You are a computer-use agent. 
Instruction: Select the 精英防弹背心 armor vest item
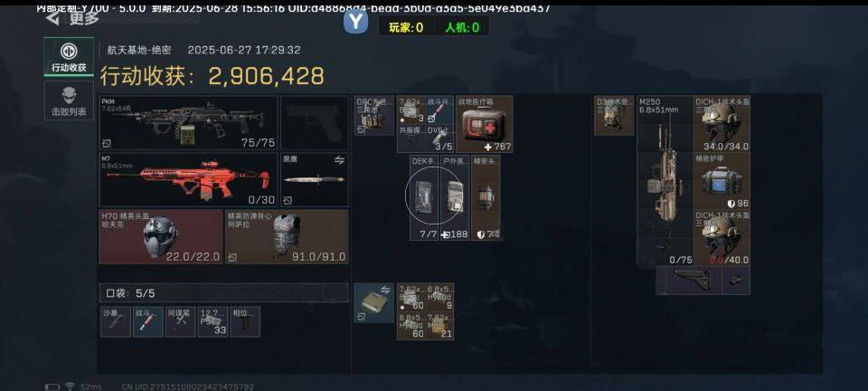pyautogui.click(x=287, y=236)
